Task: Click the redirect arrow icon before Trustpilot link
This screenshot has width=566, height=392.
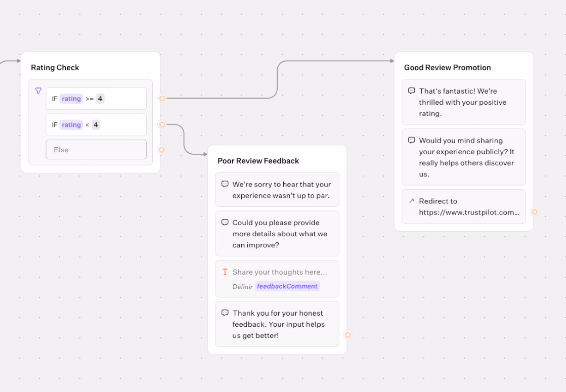Action: point(411,201)
